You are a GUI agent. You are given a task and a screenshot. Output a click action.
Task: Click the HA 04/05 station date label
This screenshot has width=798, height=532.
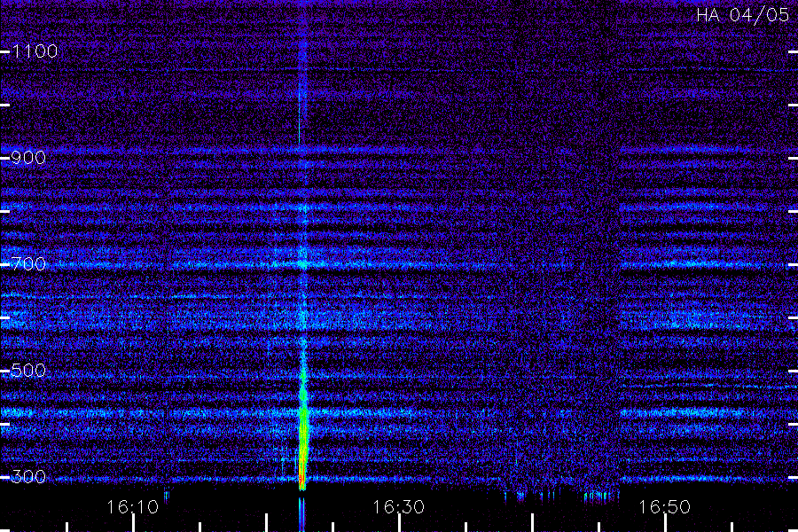tap(742, 15)
